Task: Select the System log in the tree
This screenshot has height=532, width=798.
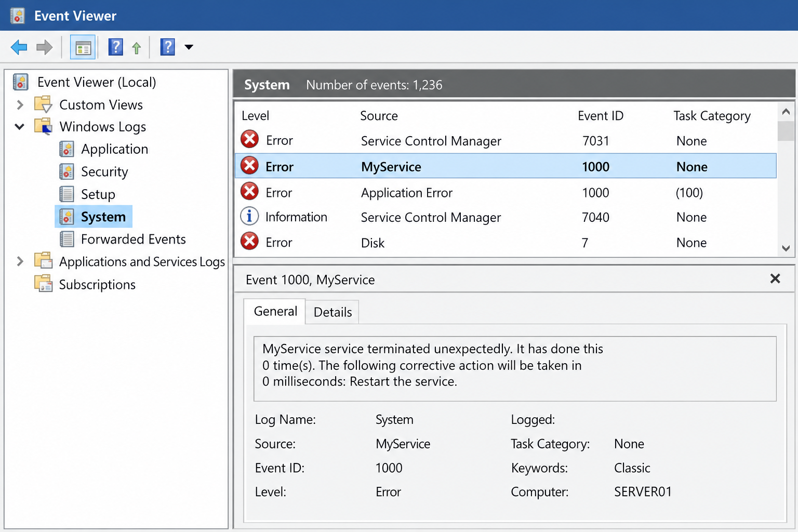Action: pos(94,217)
